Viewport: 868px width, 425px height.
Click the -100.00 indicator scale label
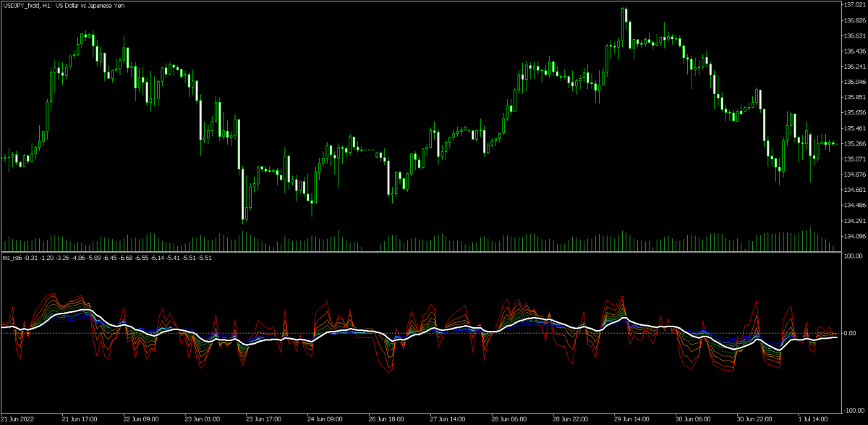pyautogui.click(x=854, y=411)
